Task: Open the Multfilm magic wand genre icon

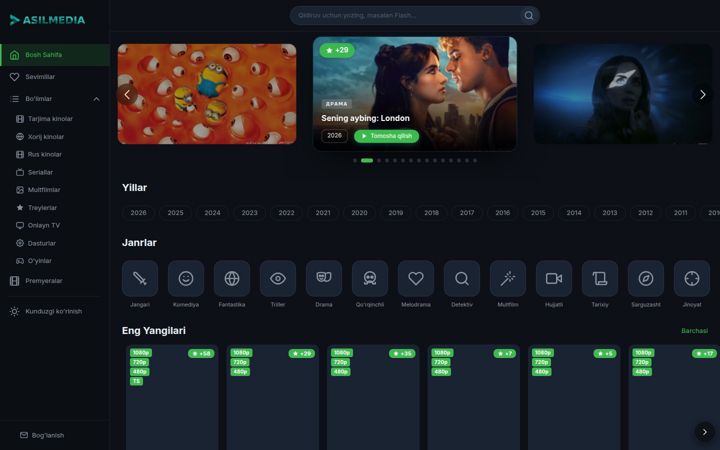Action: click(508, 278)
